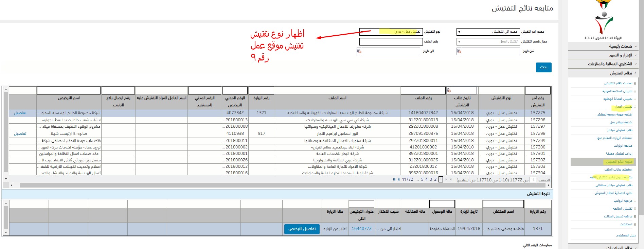This screenshot has height=249, width=644.
Task: Open استعلام الزيارات المعتذر عنها item
Action: (x=614, y=138)
